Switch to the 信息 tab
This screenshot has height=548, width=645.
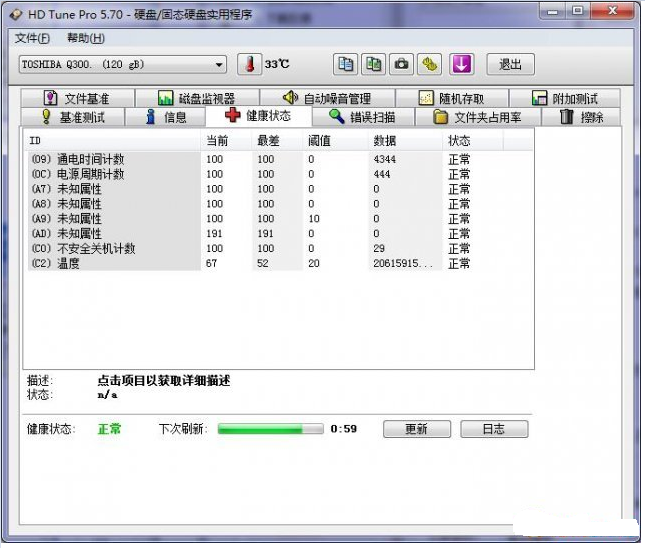(165, 117)
